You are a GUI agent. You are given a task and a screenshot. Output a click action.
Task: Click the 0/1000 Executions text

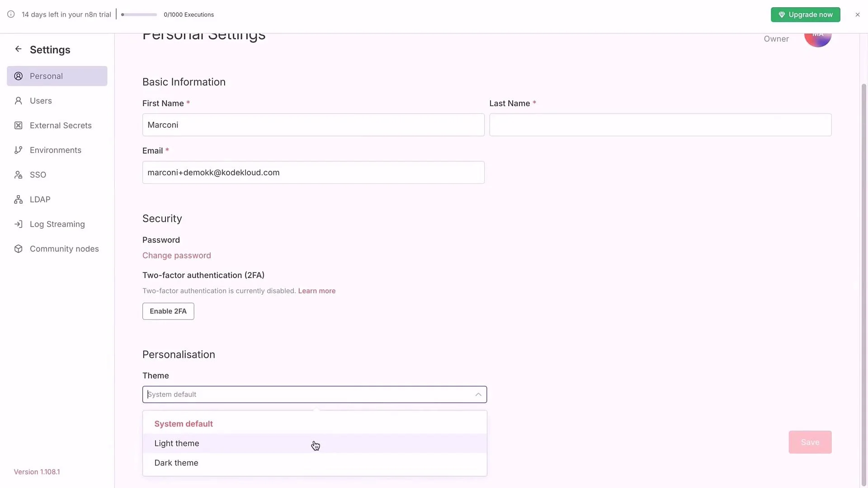[189, 14]
